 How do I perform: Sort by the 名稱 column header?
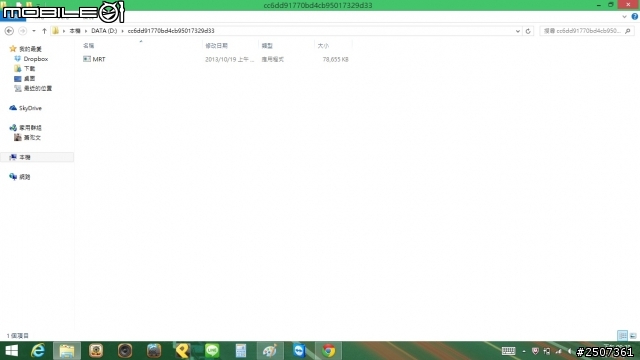coord(89,46)
